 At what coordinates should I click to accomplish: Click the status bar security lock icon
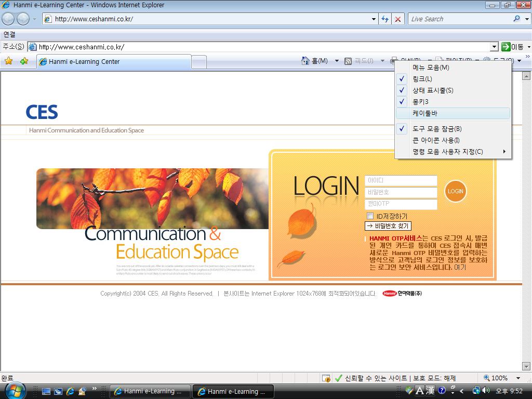[326, 378]
